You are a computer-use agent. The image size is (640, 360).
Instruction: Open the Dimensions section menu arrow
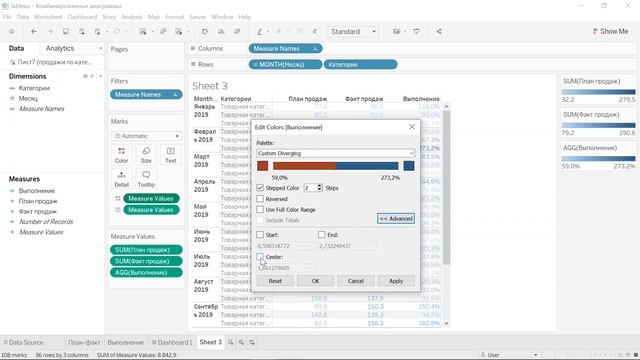coord(100,76)
